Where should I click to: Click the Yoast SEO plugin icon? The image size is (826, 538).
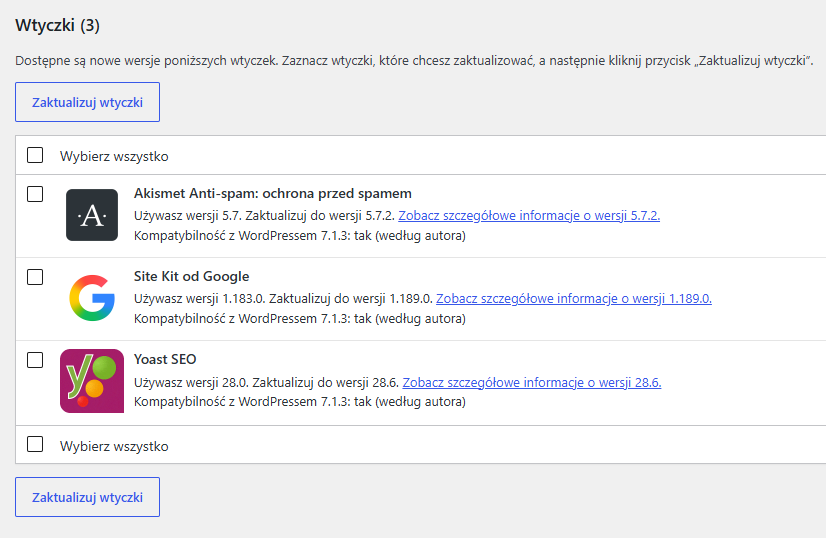pyautogui.click(x=92, y=380)
